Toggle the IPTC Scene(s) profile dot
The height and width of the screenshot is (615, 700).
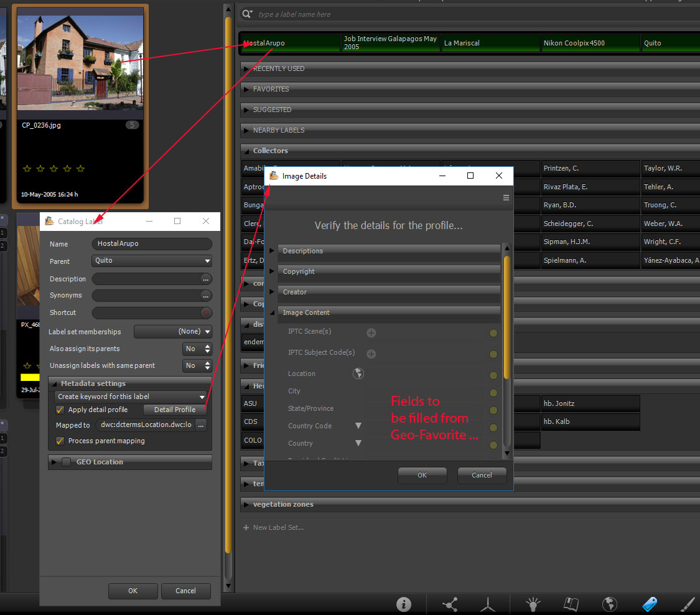point(493,333)
